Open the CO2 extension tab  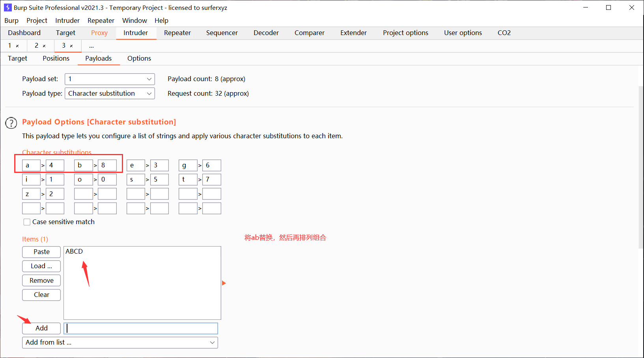click(x=504, y=33)
